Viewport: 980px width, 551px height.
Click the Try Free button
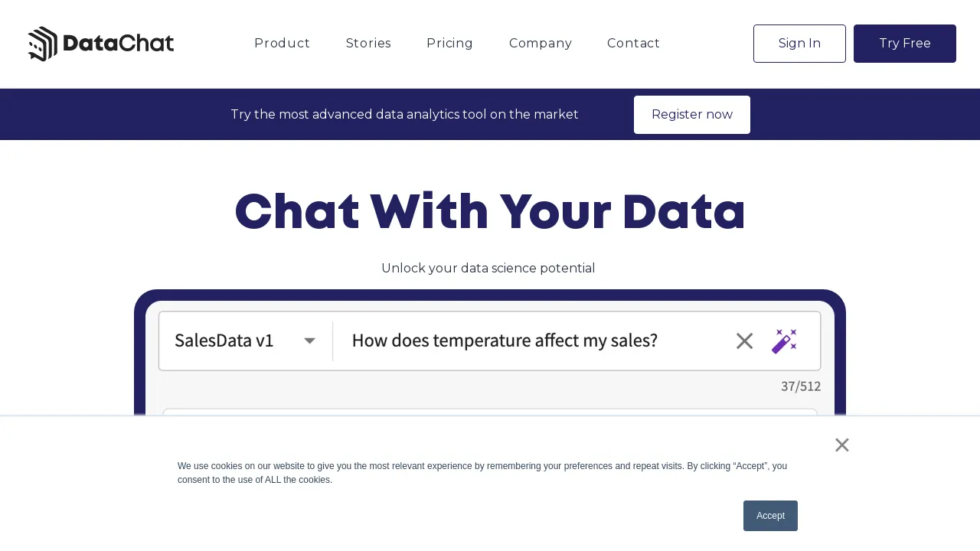(x=904, y=44)
